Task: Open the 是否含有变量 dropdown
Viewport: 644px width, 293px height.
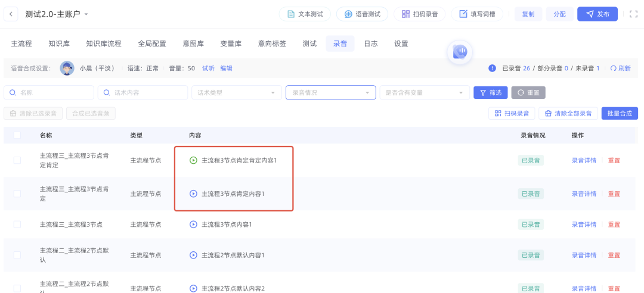Action: point(424,92)
